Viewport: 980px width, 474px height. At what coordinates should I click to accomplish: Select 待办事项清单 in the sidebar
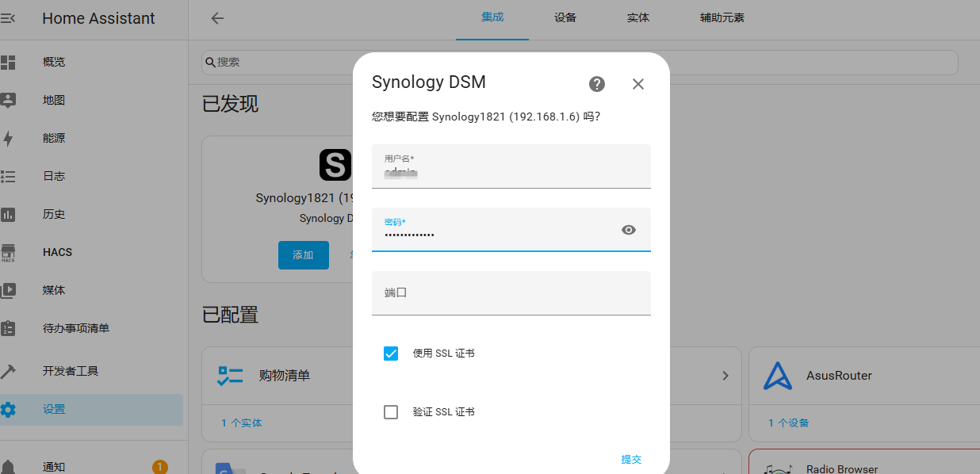click(76, 328)
